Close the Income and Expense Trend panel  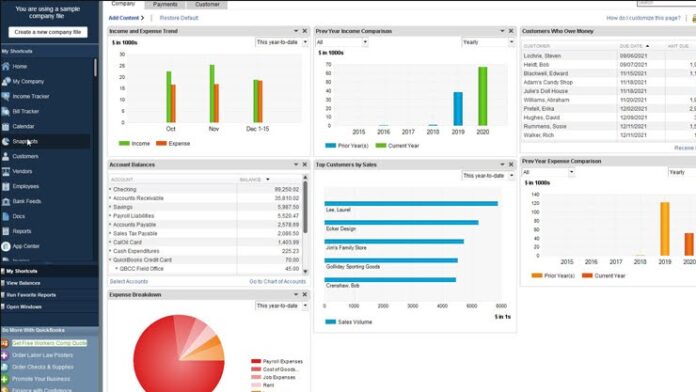(x=305, y=31)
